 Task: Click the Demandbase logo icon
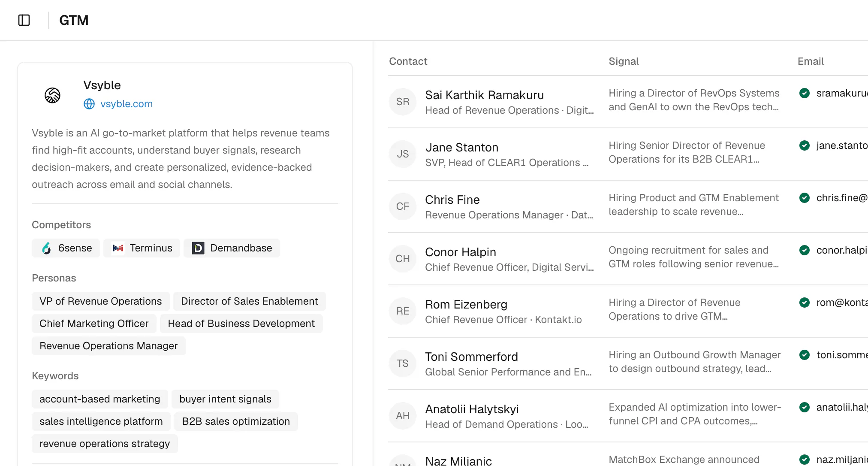click(198, 248)
